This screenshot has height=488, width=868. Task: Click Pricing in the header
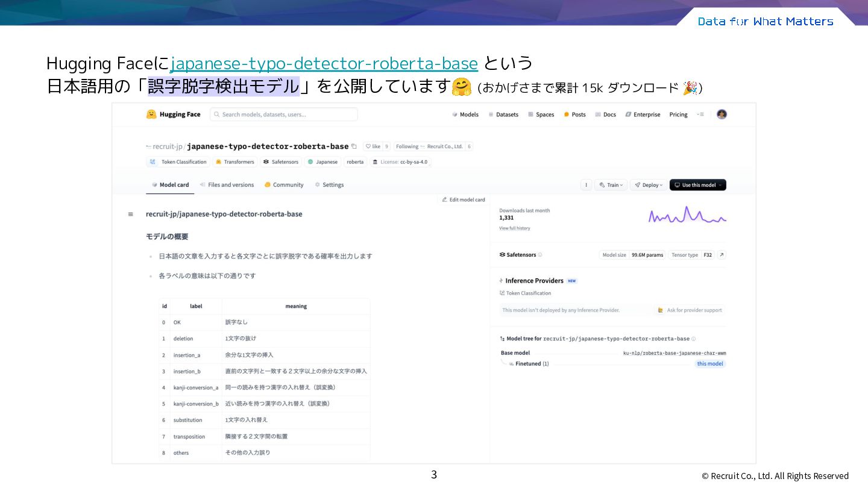tap(678, 114)
